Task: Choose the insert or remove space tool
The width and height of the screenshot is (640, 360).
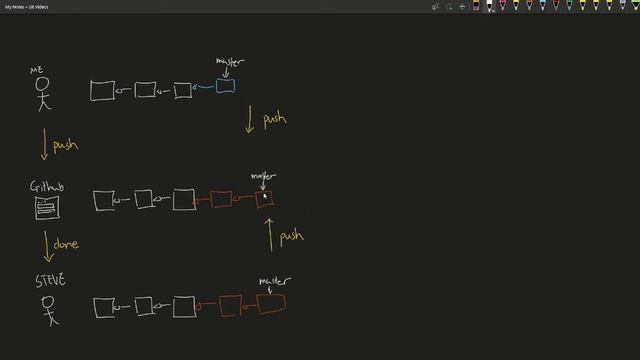Action: [x=462, y=7]
